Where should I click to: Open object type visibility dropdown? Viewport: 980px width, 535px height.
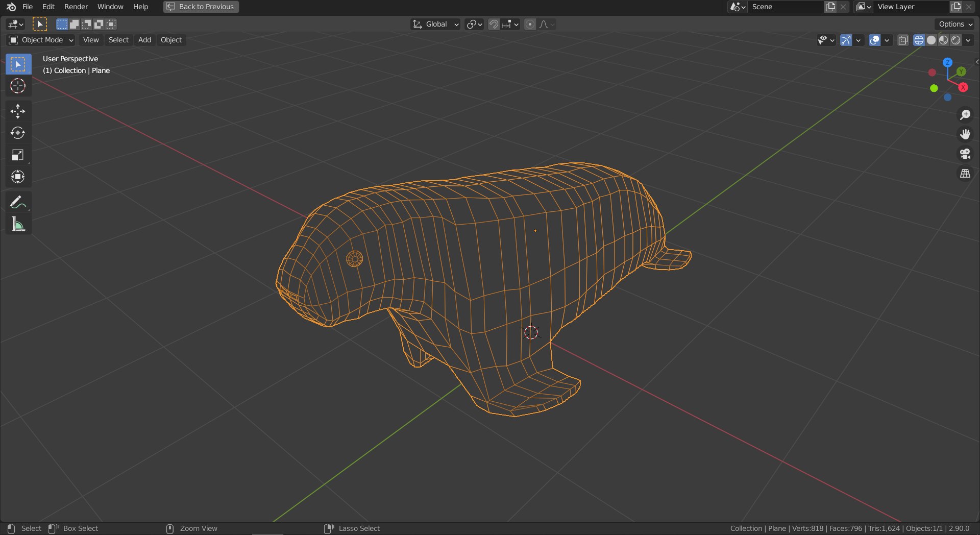826,40
